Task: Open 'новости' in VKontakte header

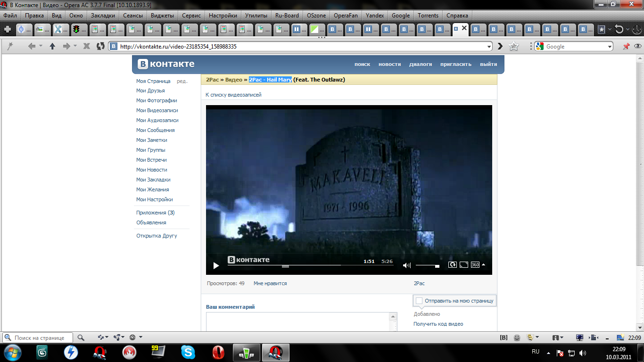Action: [x=390, y=64]
